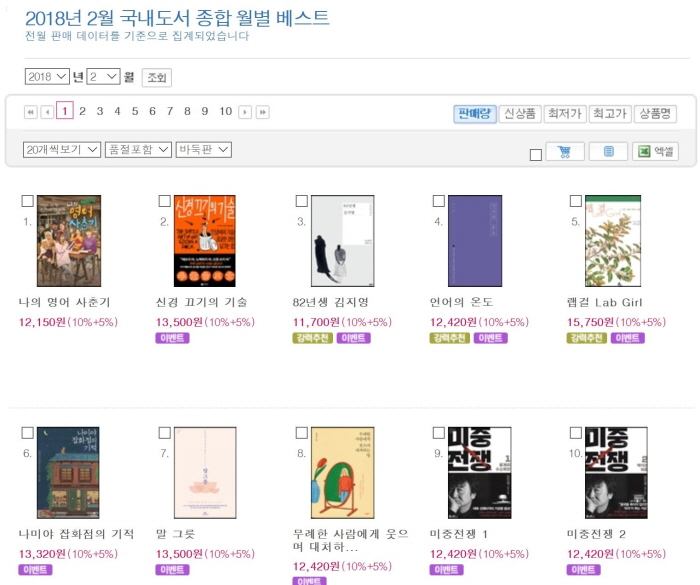Check the box for 신경 끄기의 기술
Image resolution: width=700 pixels, height=585 pixels.
click(x=165, y=201)
